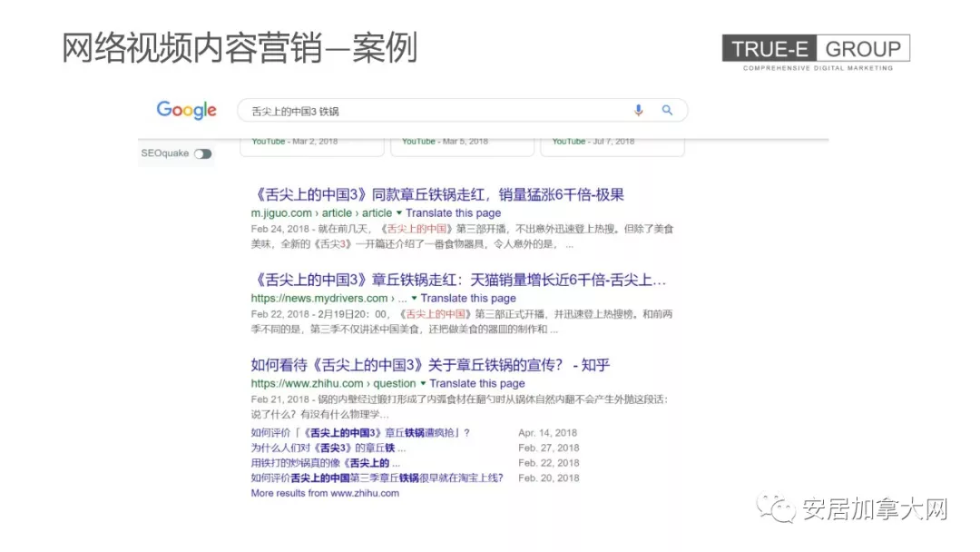This screenshot has height=552, width=980.
Task: Open the 极果 result about 6千倍 sales
Action: pyautogui.click(x=437, y=194)
